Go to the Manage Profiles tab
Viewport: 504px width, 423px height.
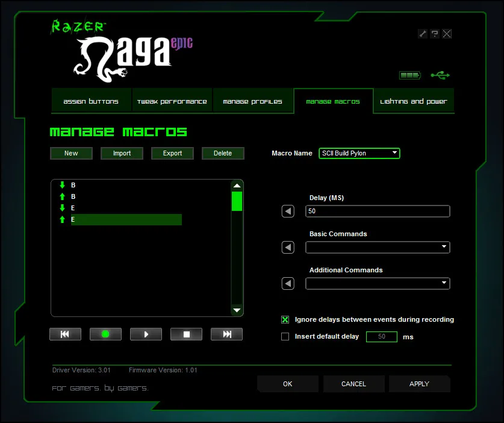click(x=253, y=101)
